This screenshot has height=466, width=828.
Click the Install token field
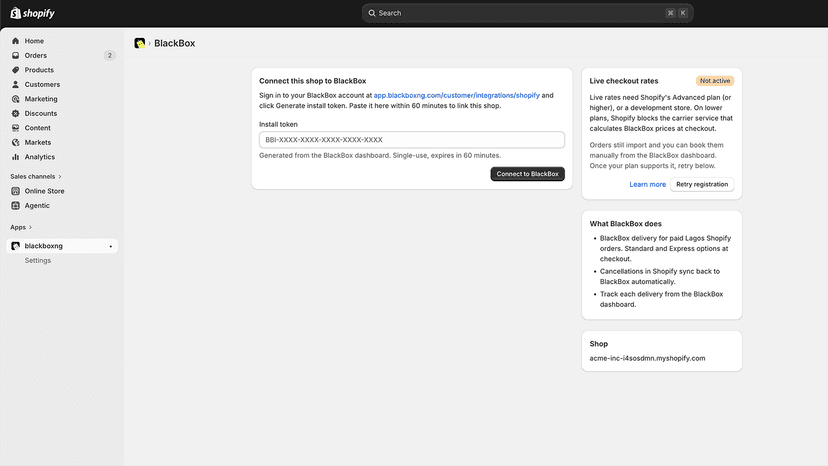411,140
